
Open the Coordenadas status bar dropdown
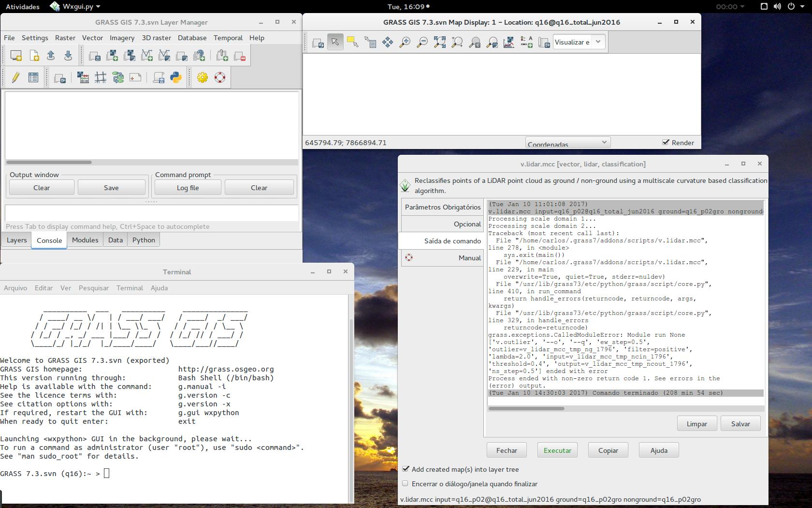(x=568, y=143)
